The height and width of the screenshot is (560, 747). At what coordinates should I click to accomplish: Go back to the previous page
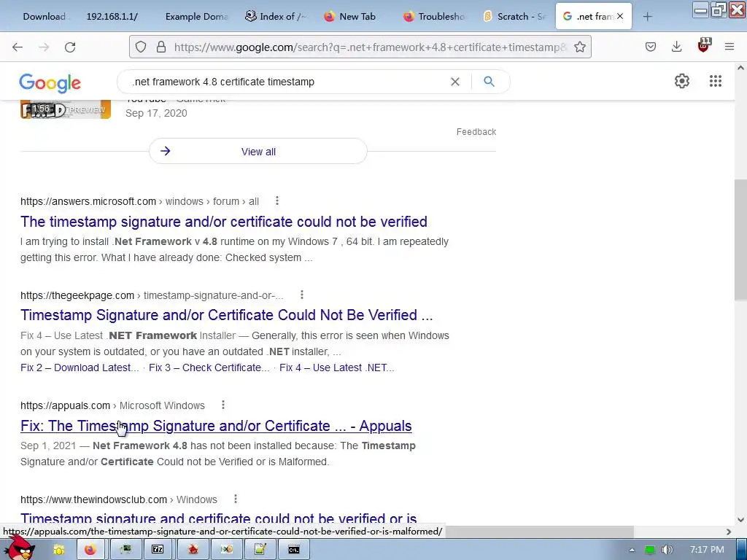tap(18, 47)
